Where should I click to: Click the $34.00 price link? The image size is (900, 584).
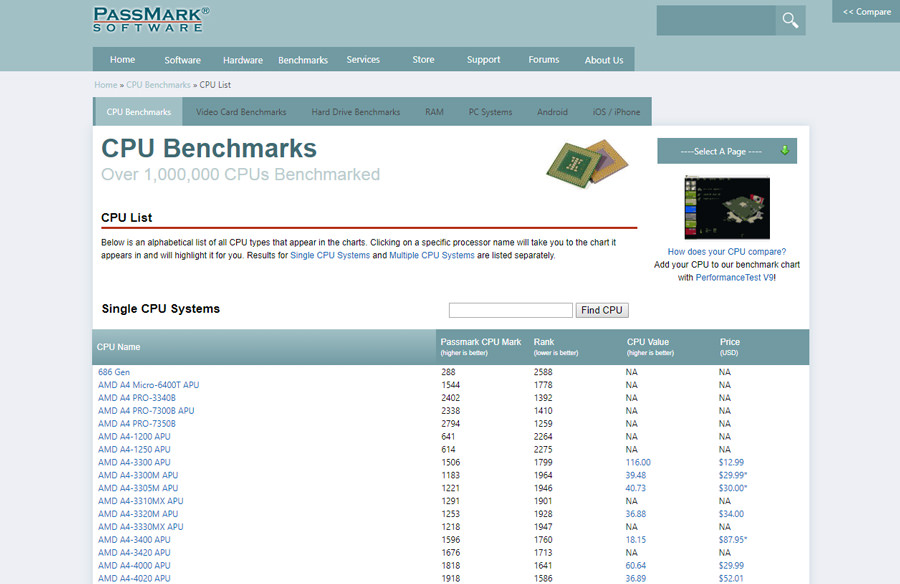click(x=731, y=515)
